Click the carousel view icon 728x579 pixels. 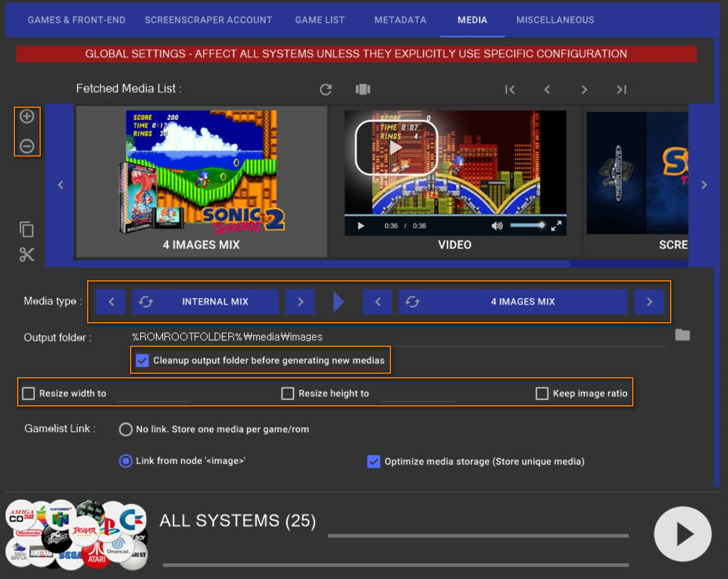[x=363, y=89]
